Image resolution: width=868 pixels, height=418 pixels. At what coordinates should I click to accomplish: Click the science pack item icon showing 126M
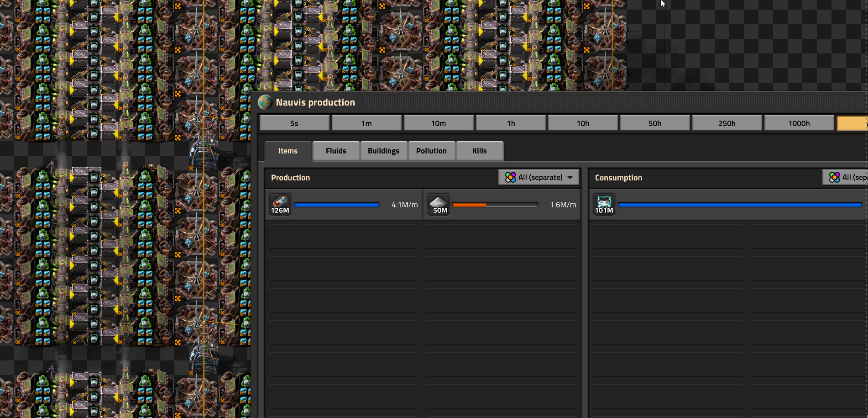tap(280, 204)
